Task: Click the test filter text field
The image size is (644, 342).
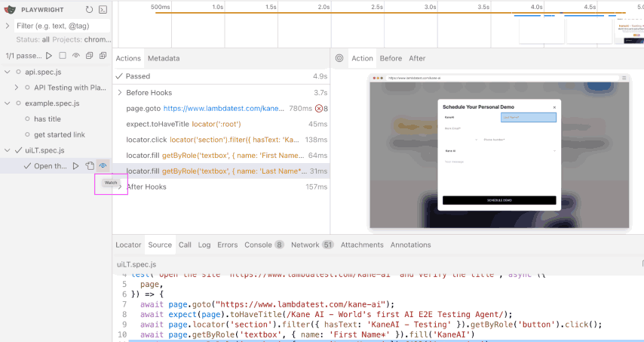Action: click(60, 26)
